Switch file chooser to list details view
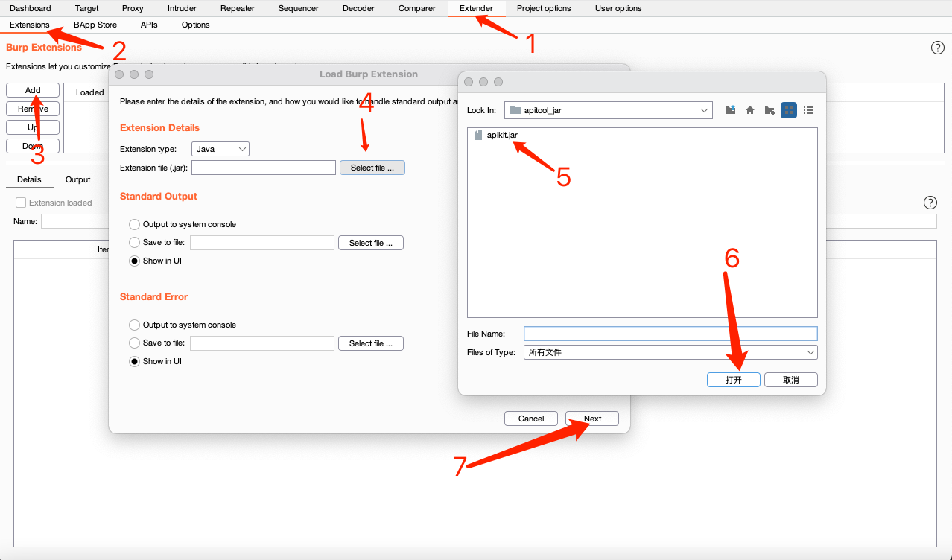Image resolution: width=952 pixels, height=560 pixels. coord(808,110)
